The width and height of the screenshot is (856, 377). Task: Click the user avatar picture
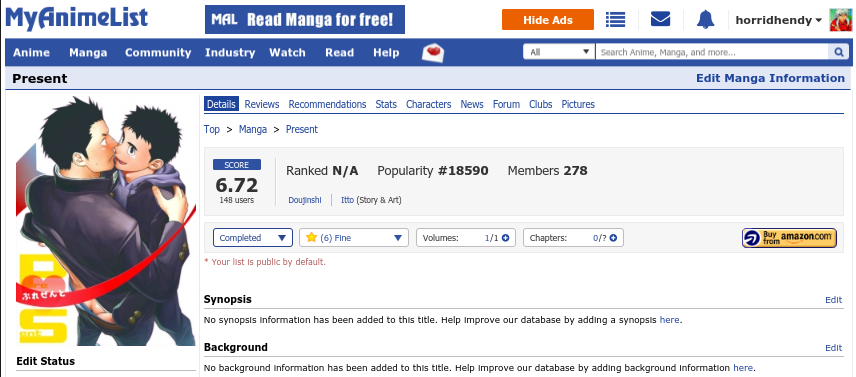pos(840,20)
